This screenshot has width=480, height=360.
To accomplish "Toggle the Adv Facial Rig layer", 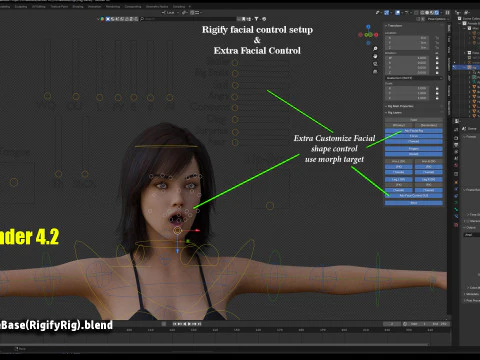I will point(414,131).
